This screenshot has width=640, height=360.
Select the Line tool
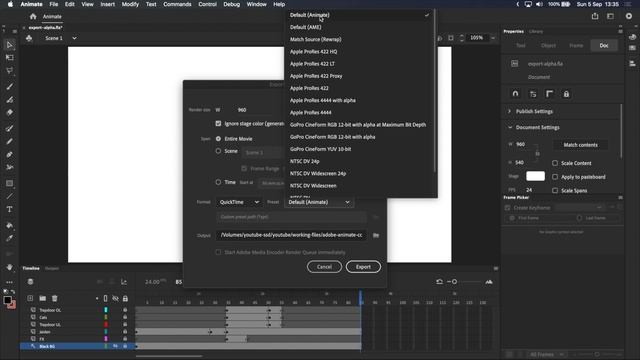pos(9,196)
